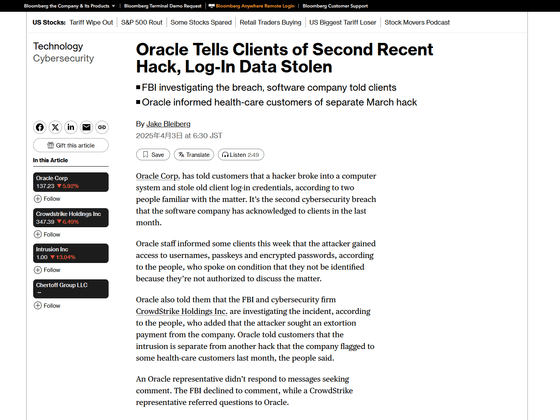The height and width of the screenshot is (420, 560).
Task: Follow Crowdstrike Holdings Inc
Action: (x=47, y=234)
